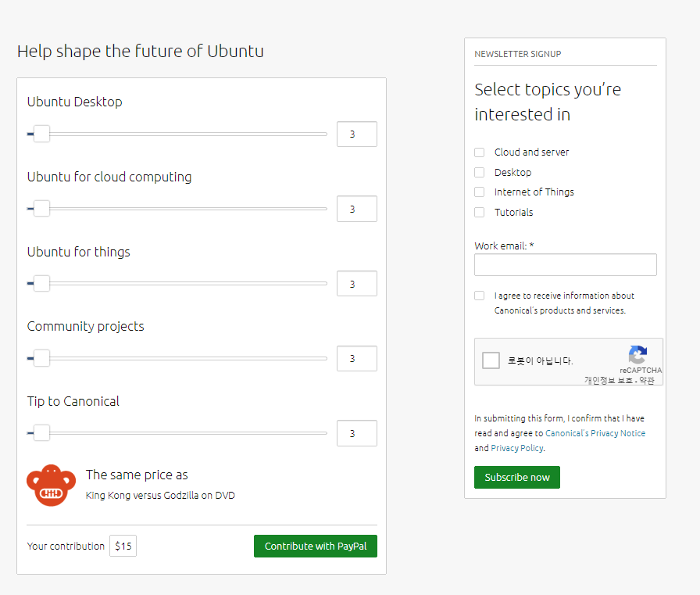The width and height of the screenshot is (700, 595).
Task: Click the Your contribution total field
Action: point(123,546)
